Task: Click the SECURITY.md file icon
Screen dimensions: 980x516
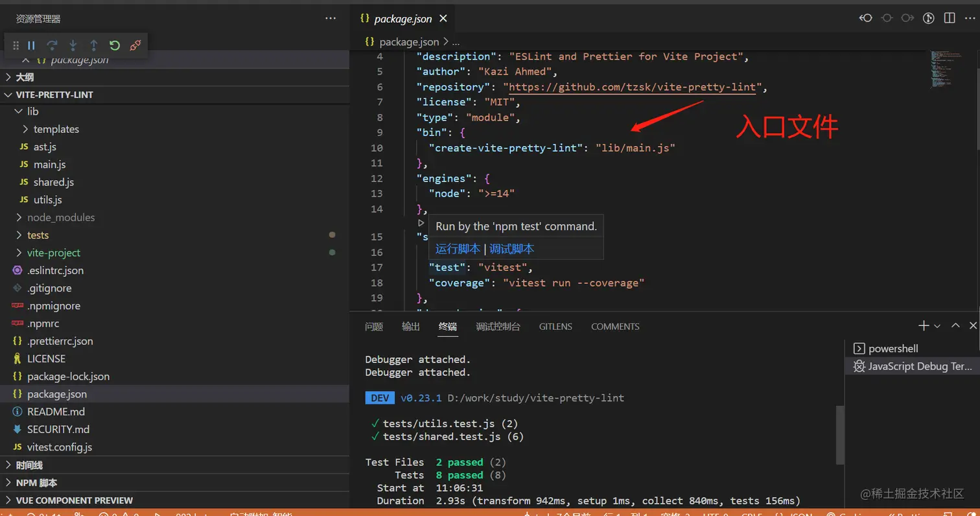Action: pyautogui.click(x=17, y=429)
